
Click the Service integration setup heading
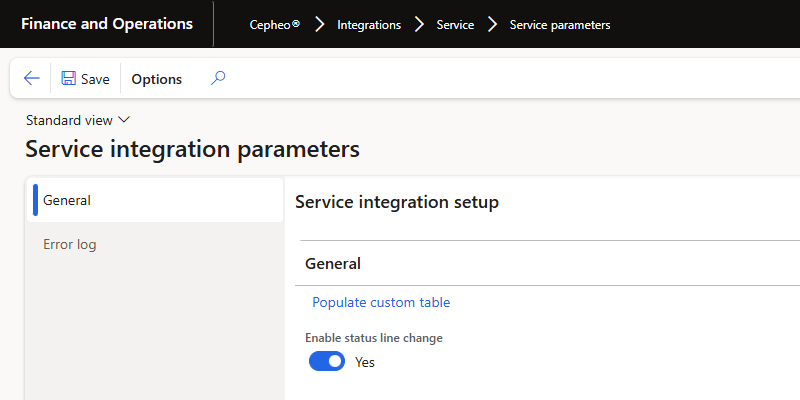click(x=397, y=202)
